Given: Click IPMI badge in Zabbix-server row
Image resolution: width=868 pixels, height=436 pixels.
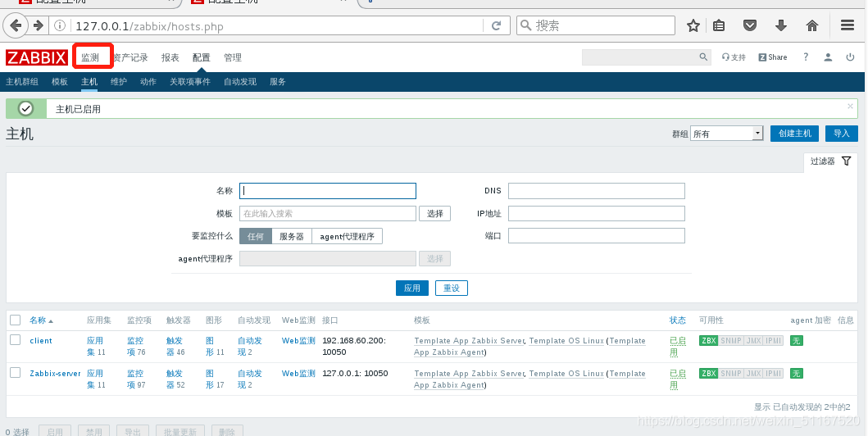Looking at the screenshot, I should coord(774,374).
